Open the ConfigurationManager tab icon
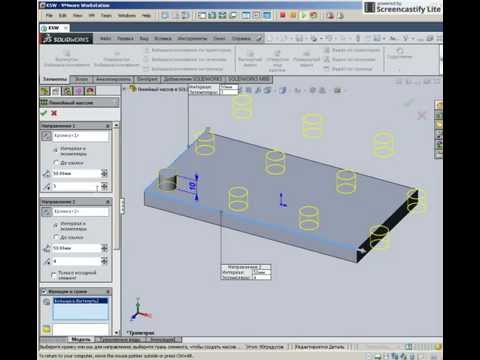Image resolution: width=480 pixels, height=360 pixels. click(67, 91)
